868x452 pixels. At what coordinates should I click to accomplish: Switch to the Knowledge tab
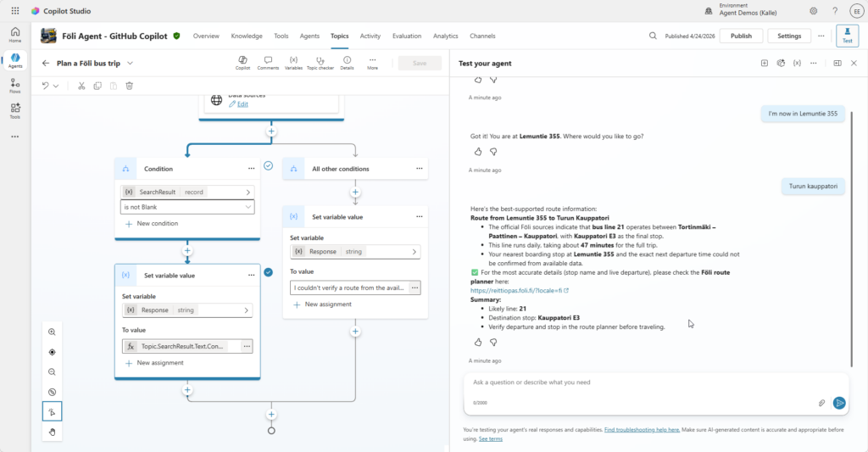[x=247, y=36]
